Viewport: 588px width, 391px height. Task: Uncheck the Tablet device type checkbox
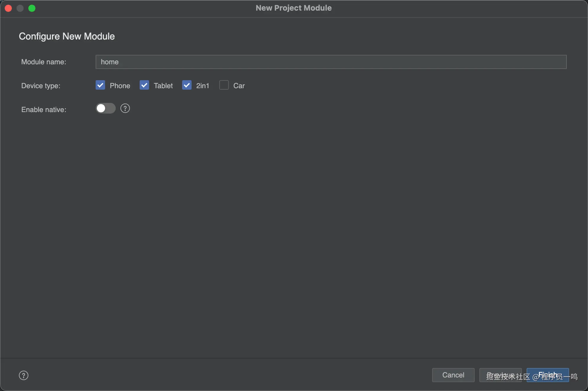click(x=144, y=85)
